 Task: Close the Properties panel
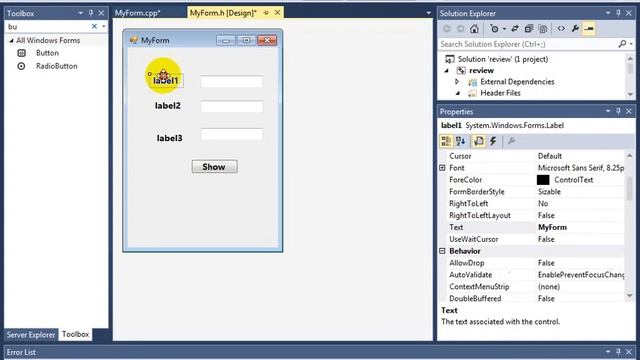point(629,111)
